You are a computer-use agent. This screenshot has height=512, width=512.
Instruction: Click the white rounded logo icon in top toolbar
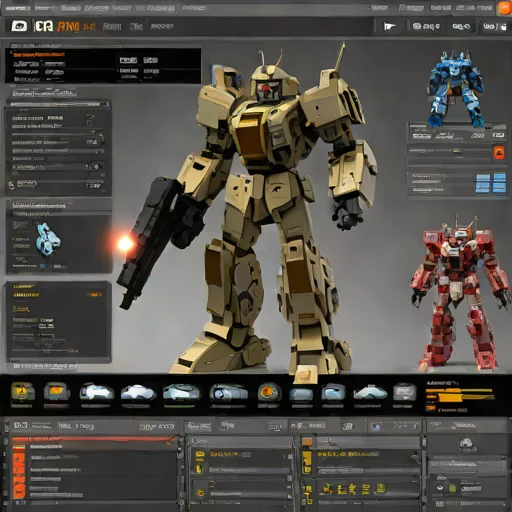pos(19,26)
